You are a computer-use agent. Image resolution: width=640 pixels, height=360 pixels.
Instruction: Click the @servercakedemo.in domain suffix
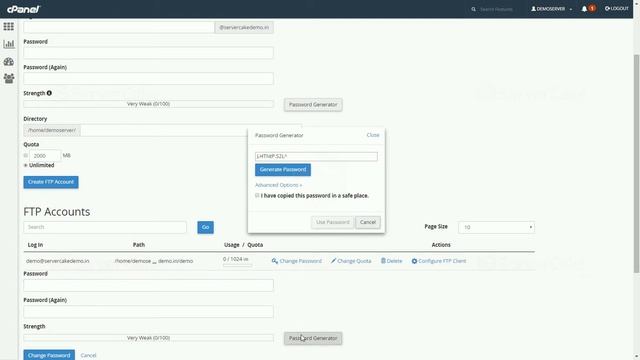pyautogui.click(x=244, y=27)
